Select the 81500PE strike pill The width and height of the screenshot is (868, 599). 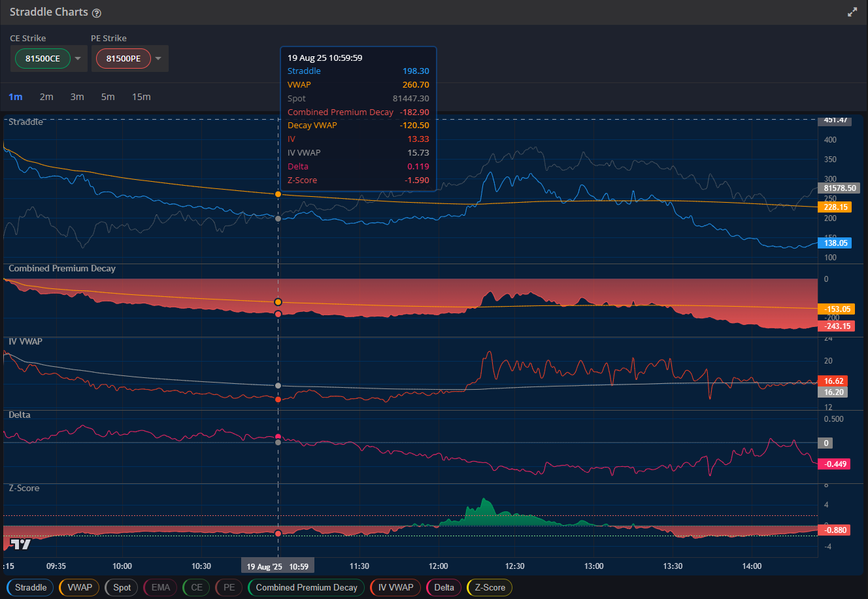pyautogui.click(x=123, y=58)
